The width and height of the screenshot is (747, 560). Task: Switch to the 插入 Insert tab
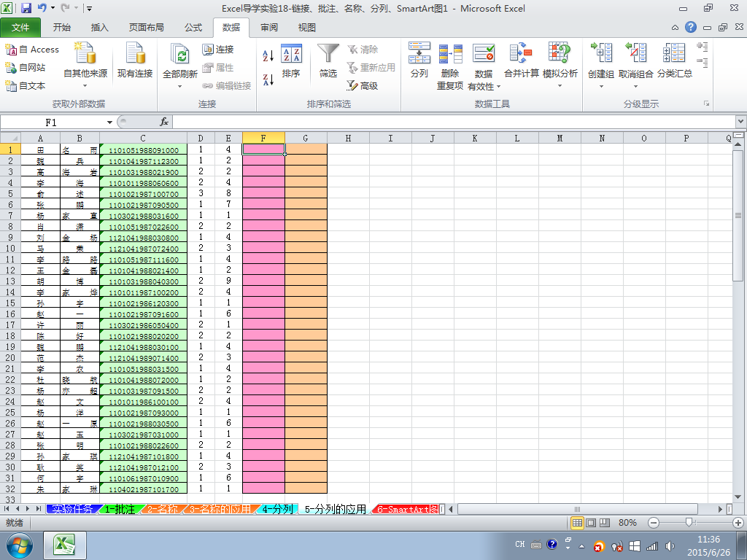click(99, 28)
